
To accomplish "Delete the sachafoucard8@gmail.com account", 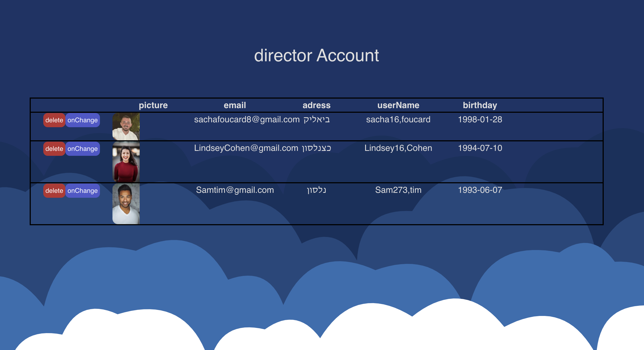I will coord(54,120).
